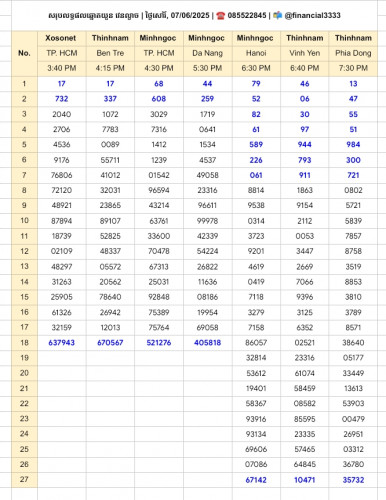Click the Ben Tre header cell
Image resolution: width=386 pixels, height=500 pixels.
[110, 53]
